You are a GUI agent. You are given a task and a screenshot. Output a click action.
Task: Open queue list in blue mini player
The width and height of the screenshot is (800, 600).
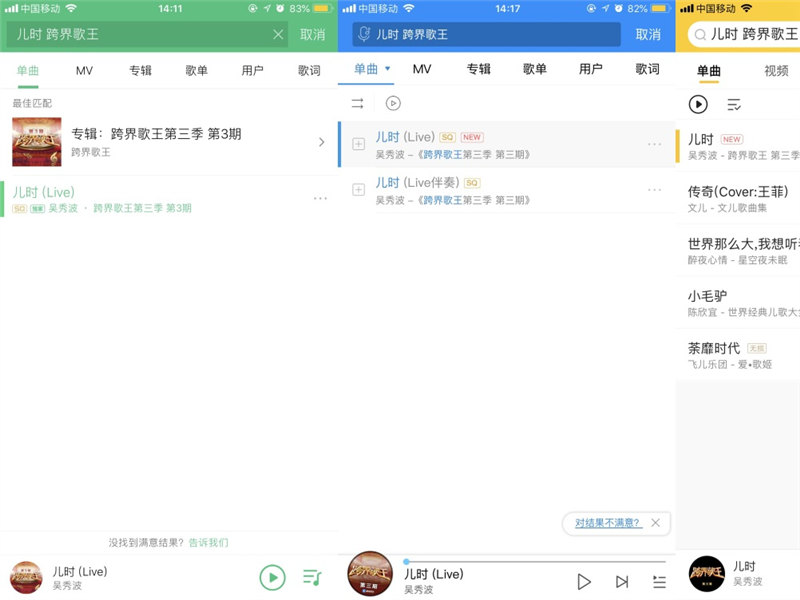659,582
